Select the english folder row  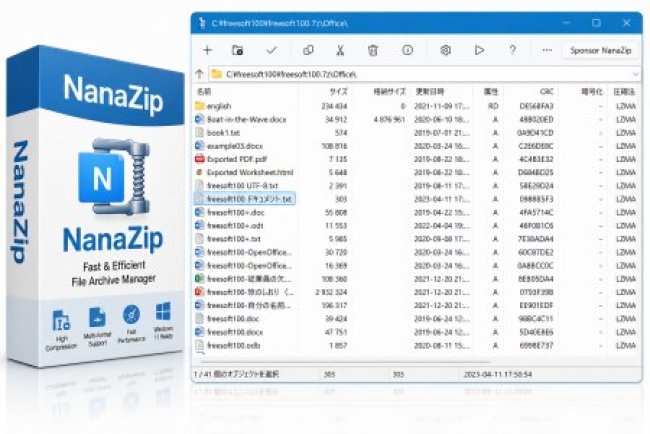click(416, 106)
